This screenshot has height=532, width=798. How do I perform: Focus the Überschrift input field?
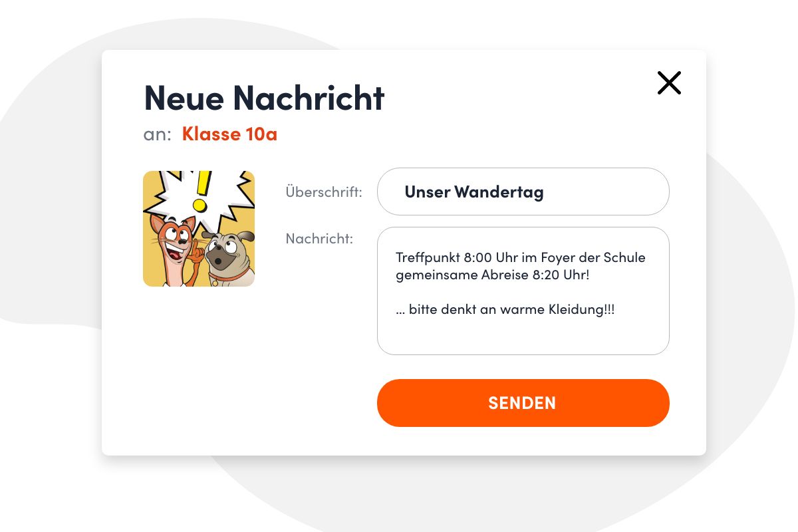(x=523, y=192)
